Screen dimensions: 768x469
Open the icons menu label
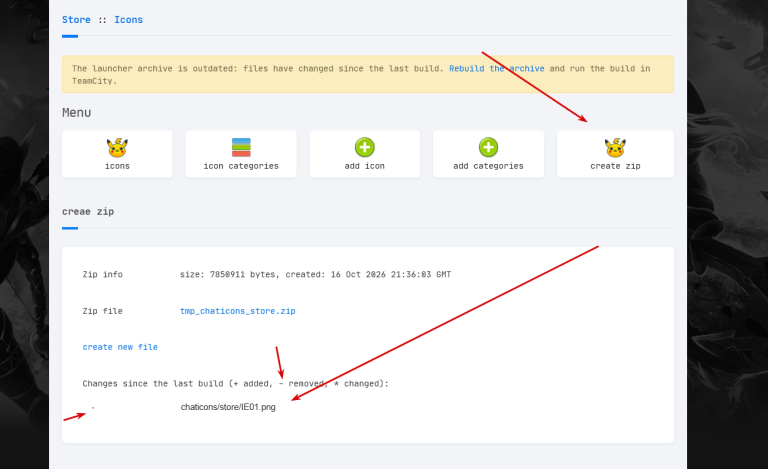(x=117, y=166)
